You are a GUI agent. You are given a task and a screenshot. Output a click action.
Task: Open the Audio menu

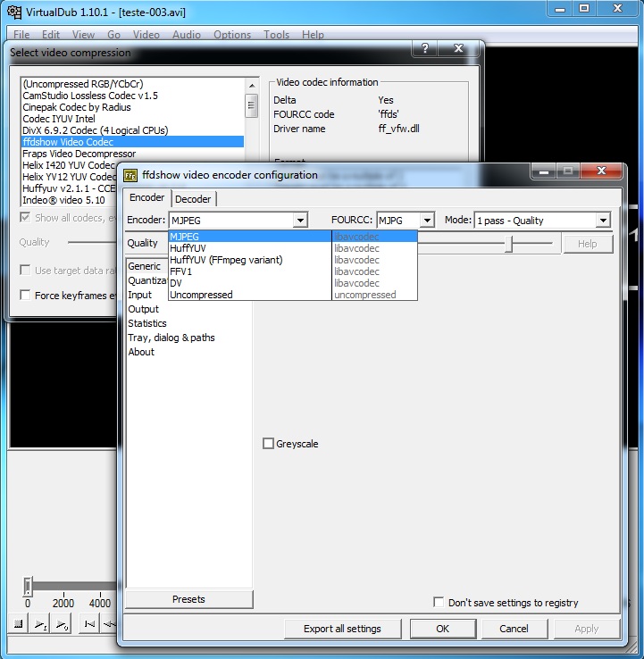(186, 35)
